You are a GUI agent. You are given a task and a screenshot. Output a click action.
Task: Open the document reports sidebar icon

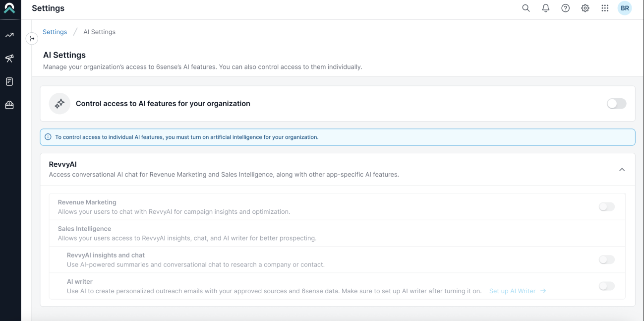pyautogui.click(x=9, y=82)
